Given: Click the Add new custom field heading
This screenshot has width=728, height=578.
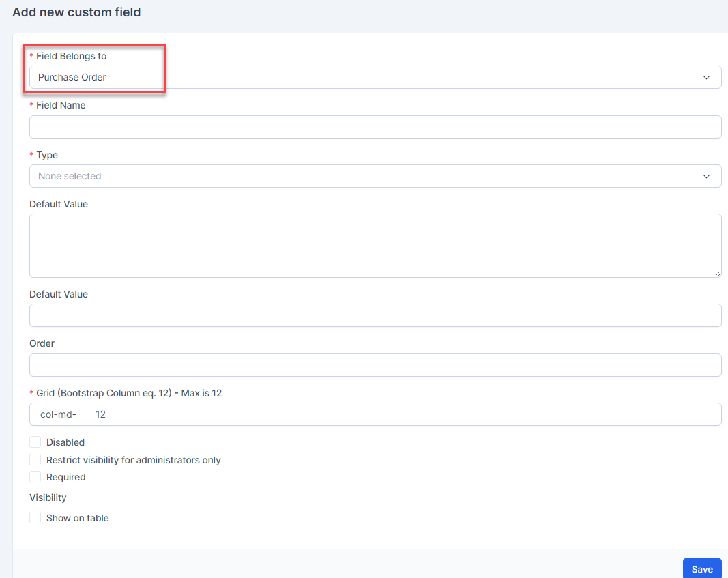Looking at the screenshot, I should (x=76, y=12).
